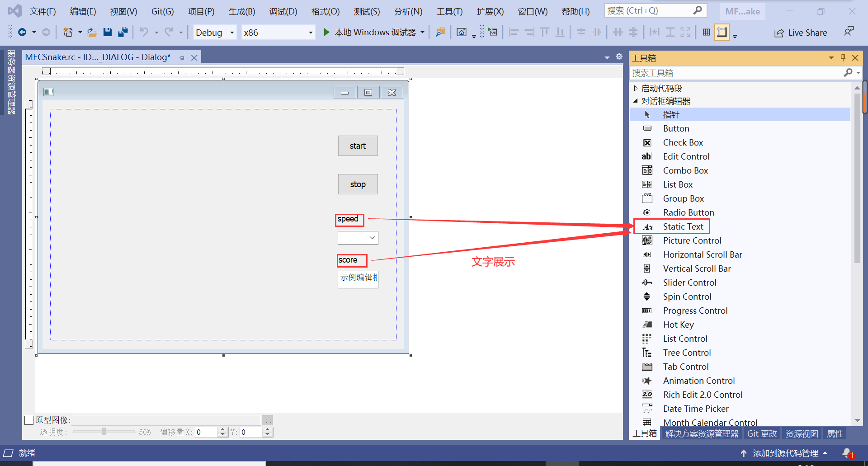Open the 调试(D) menu

[x=283, y=11]
